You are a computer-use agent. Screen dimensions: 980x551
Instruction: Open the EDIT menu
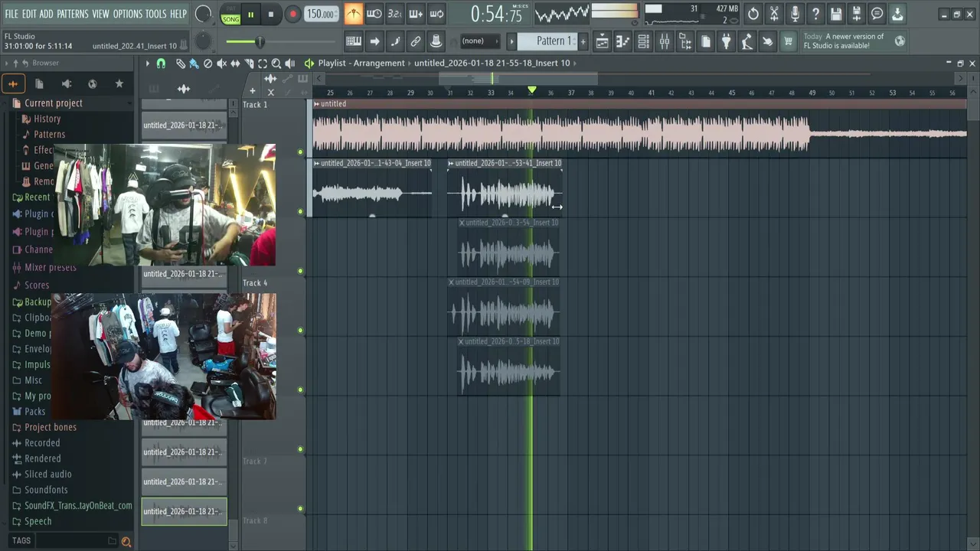tap(29, 14)
